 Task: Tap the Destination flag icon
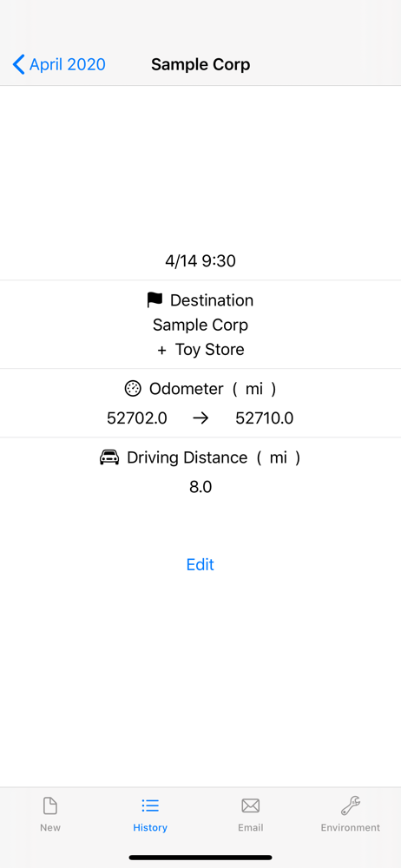tap(154, 300)
